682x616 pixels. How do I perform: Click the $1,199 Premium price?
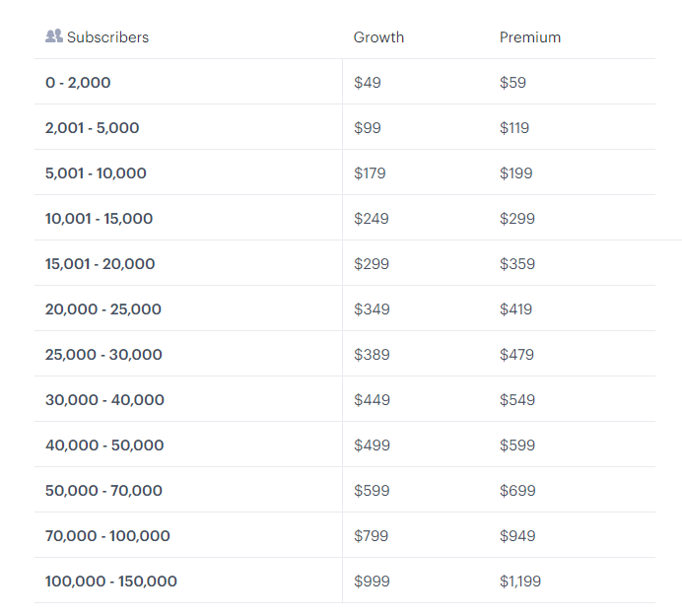pyautogui.click(x=519, y=582)
